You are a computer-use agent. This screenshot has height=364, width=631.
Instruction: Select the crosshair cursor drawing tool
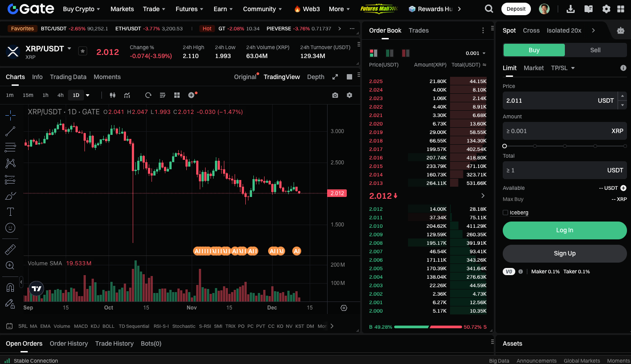pos(10,115)
